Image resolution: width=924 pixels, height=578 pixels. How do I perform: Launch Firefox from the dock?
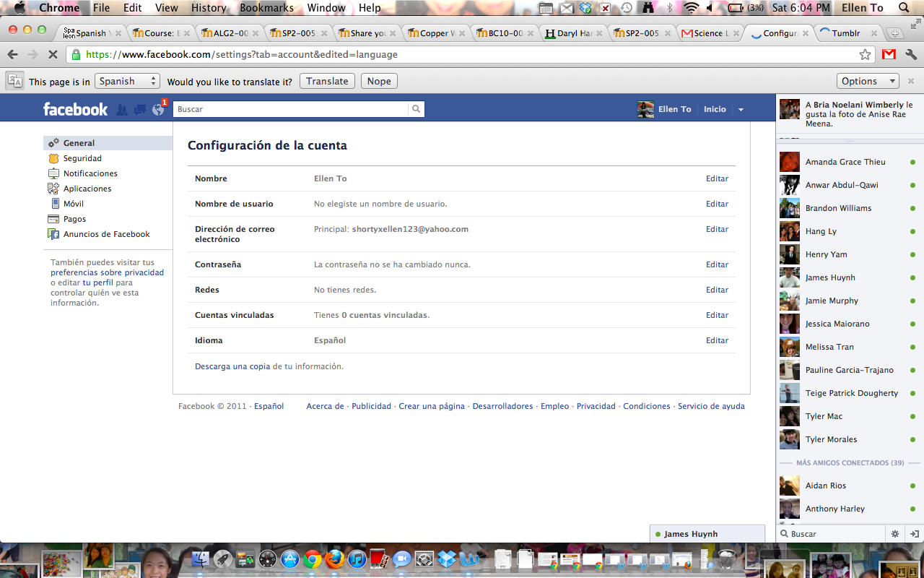click(334, 559)
